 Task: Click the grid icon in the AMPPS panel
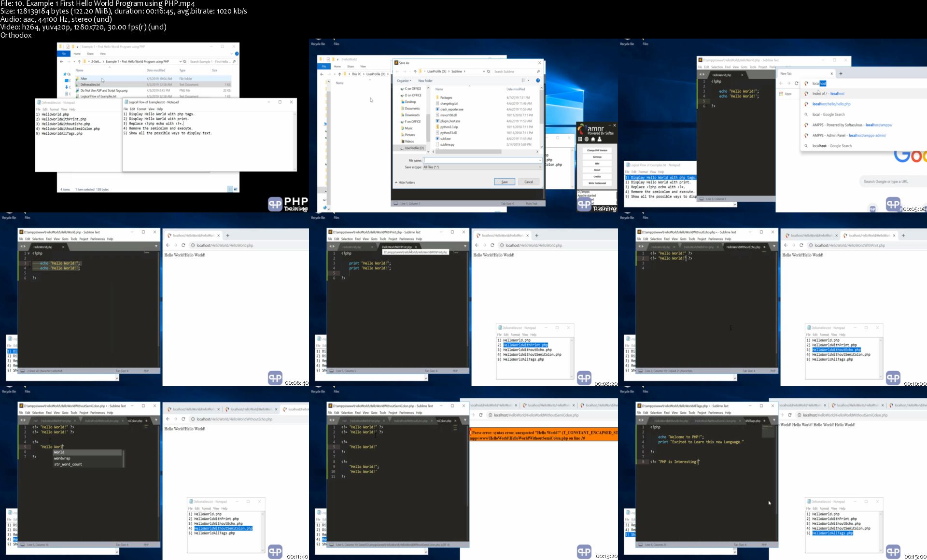tap(580, 139)
